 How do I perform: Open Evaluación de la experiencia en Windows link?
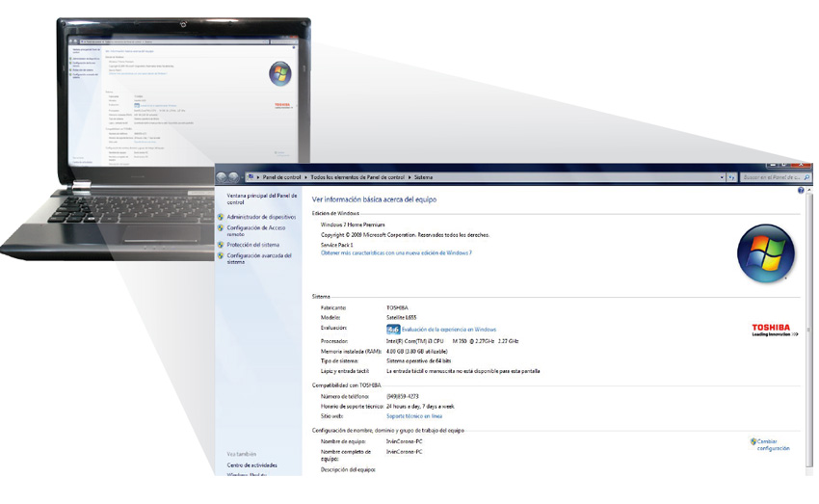tap(449, 330)
